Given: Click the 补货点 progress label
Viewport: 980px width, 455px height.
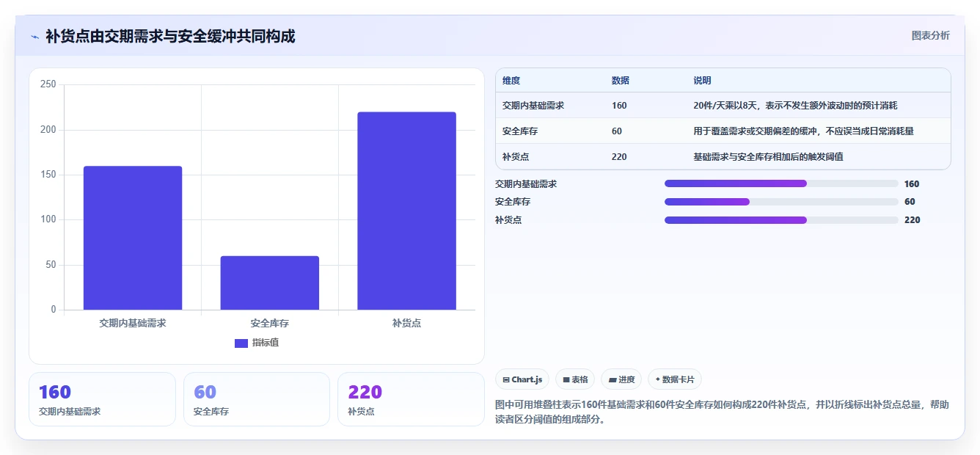Looking at the screenshot, I should click(508, 220).
